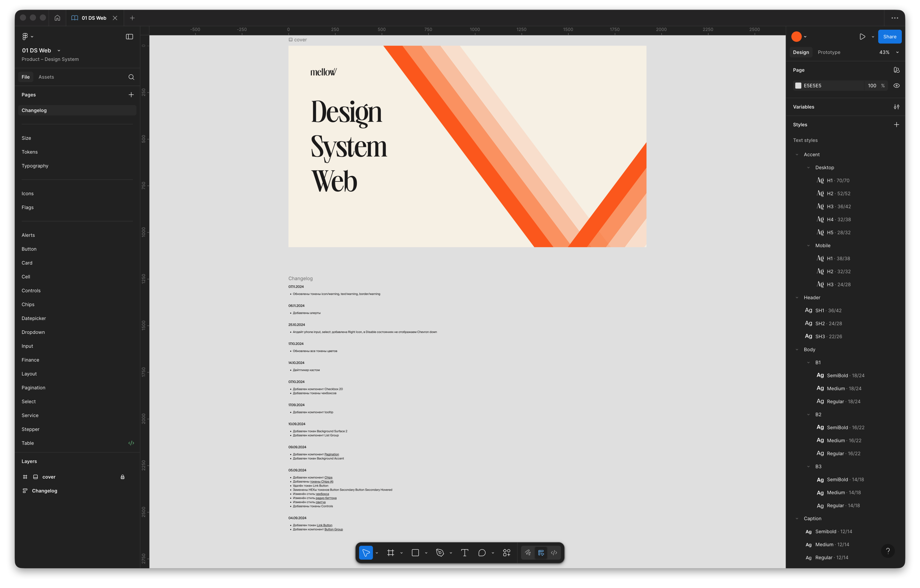The height and width of the screenshot is (588, 920).
Task: Switch to the Prototype tab
Action: click(829, 52)
